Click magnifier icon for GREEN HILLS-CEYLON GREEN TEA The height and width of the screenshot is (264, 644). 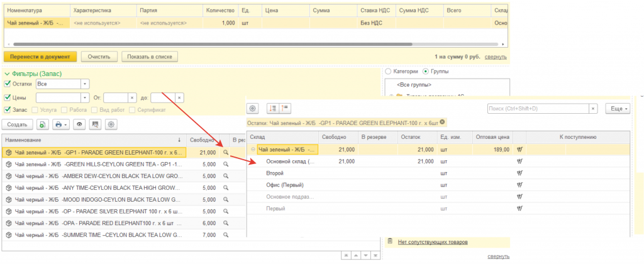[225, 164]
